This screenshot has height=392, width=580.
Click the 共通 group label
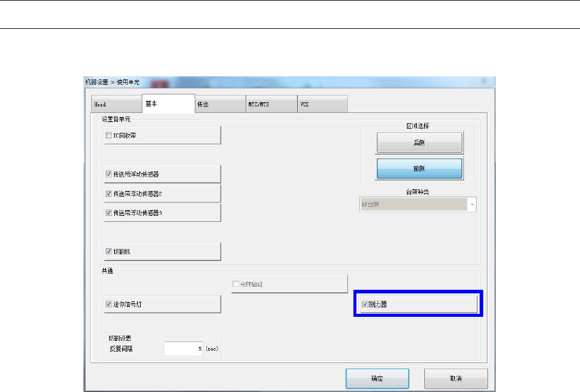[x=107, y=271]
